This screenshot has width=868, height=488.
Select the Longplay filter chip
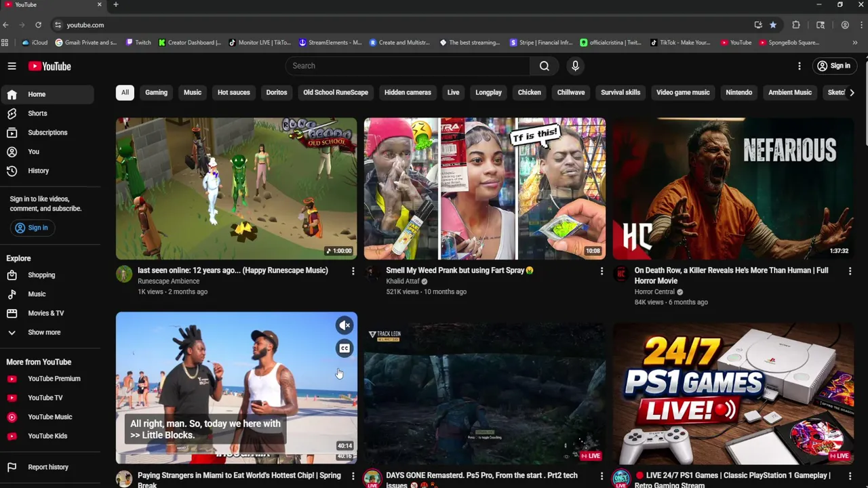tap(488, 92)
